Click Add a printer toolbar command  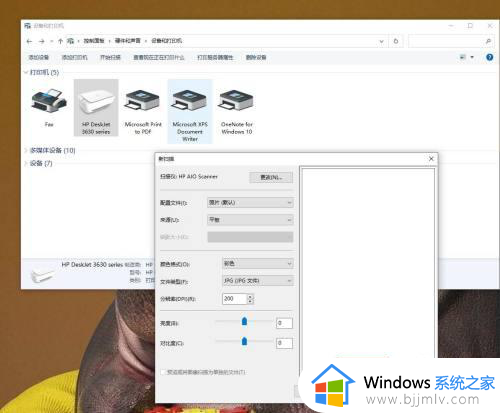tap(75, 57)
